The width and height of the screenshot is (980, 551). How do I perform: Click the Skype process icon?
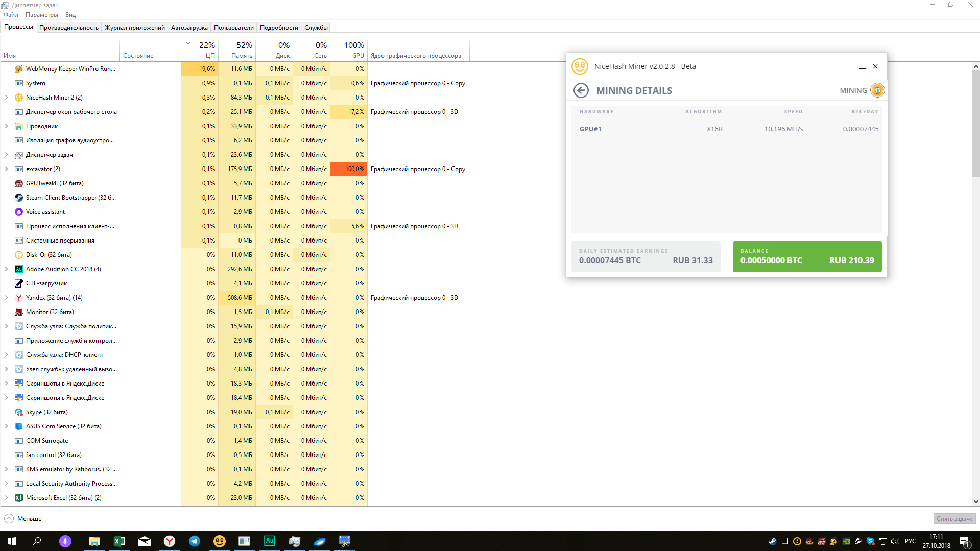pos(19,412)
